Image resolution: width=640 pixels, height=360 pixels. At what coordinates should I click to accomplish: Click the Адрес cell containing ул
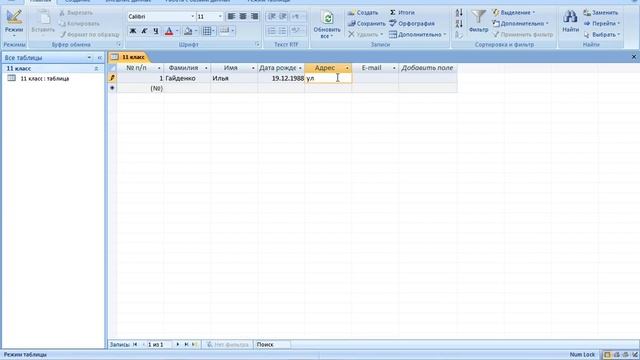point(328,78)
